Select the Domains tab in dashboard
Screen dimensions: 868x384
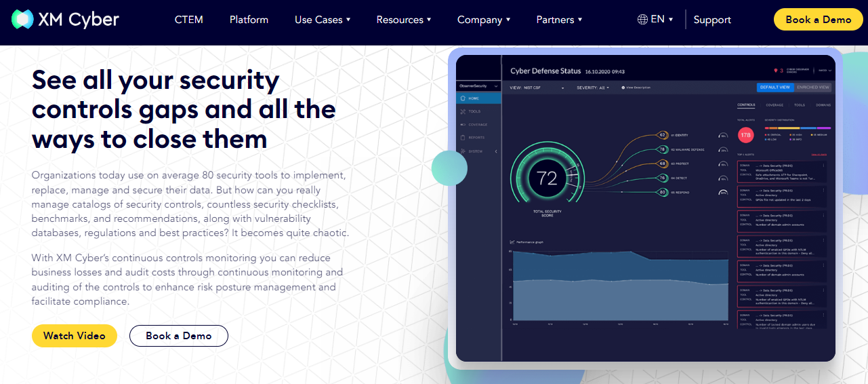(823, 106)
